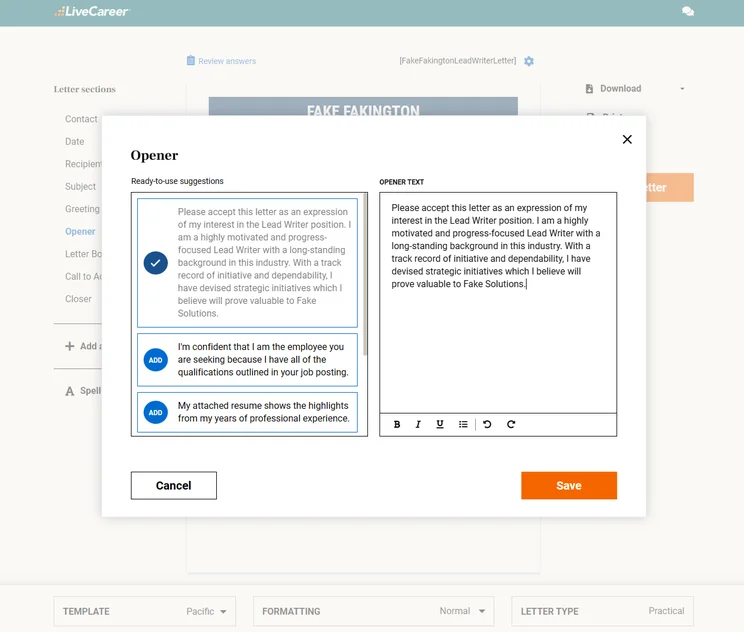Viewport: 744px width, 632px height.
Task: Toggle bold formatting in opener editor
Action: click(x=397, y=424)
